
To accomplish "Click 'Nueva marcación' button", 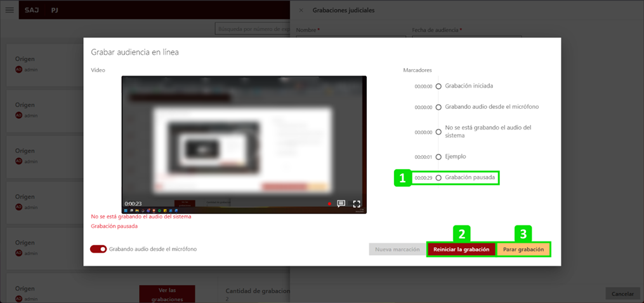I will (x=397, y=250).
